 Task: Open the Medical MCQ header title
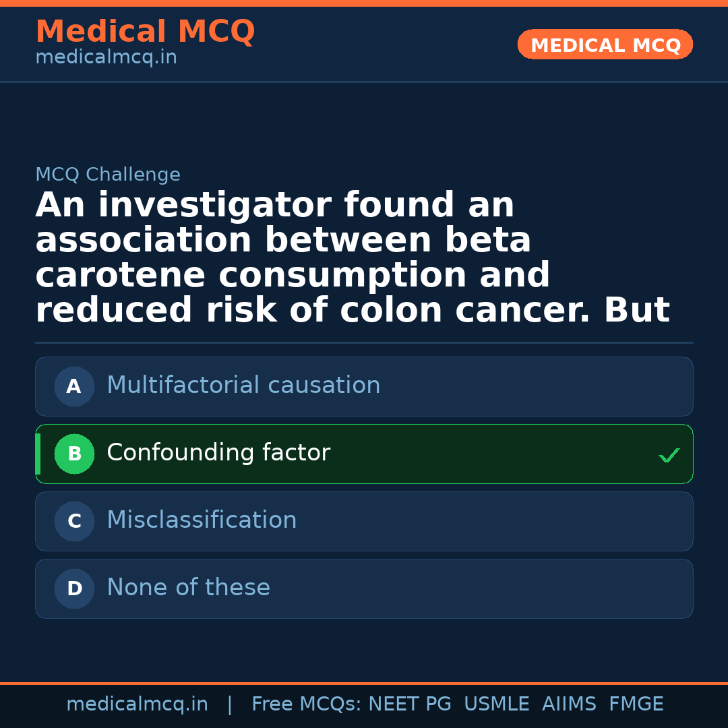tap(145, 32)
